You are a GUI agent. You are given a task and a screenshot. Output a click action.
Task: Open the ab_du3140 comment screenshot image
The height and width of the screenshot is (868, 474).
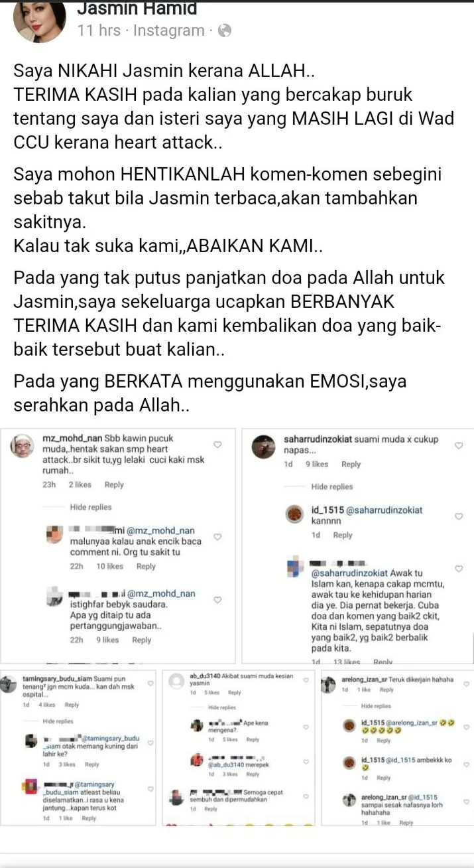[x=239, y=747]
